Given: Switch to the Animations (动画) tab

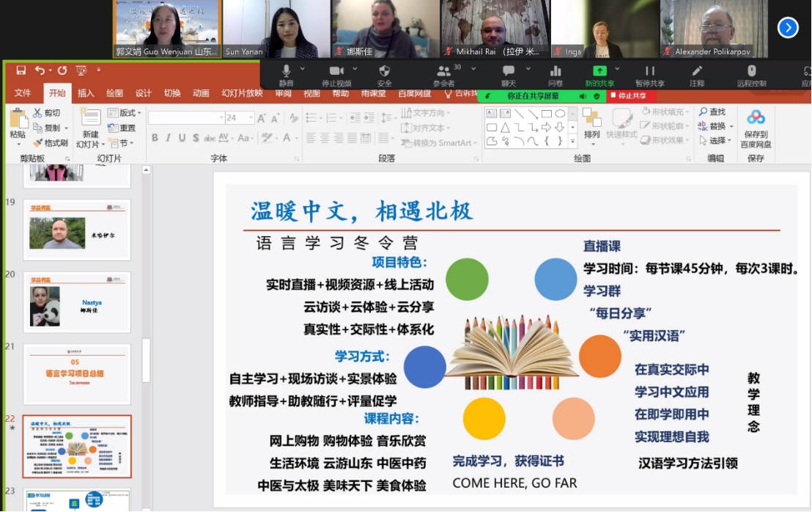Looking at the screenshot, I should 201,92.
